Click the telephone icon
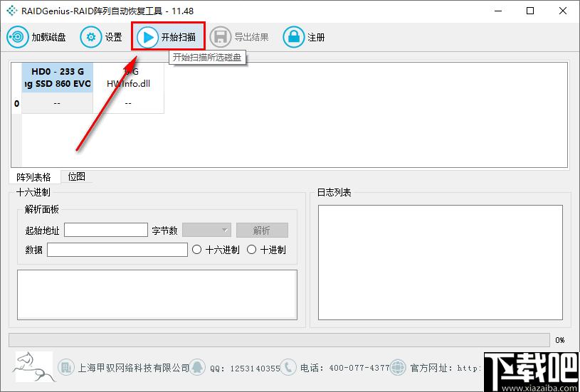This screenshot has height=392, width=580. tap(288, 367)
